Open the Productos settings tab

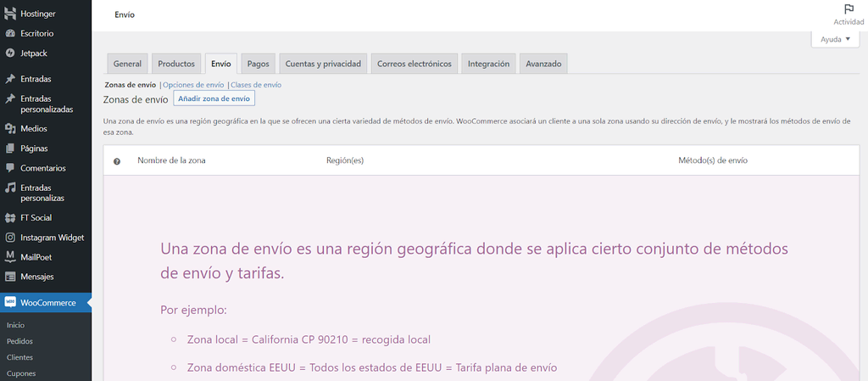coord(176,64)
